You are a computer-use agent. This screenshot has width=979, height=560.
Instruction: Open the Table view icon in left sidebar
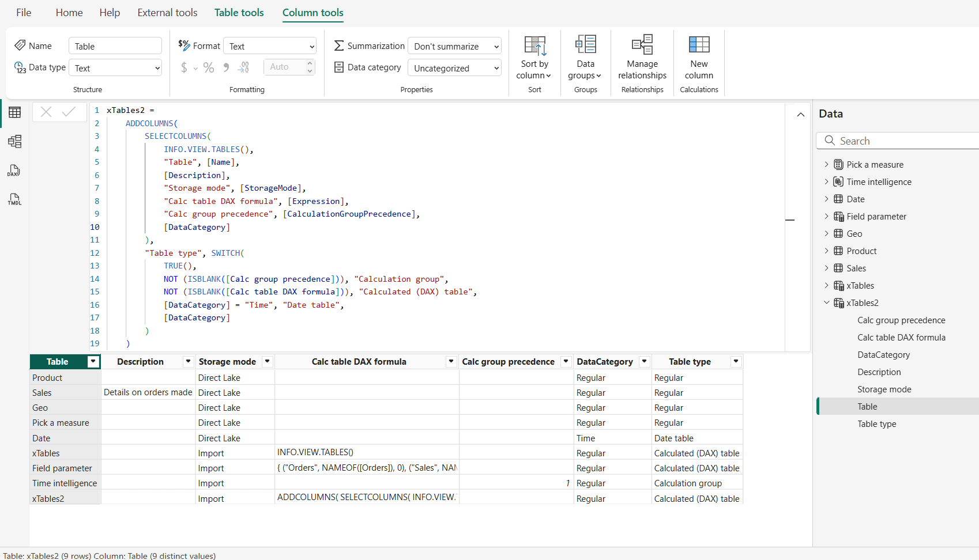(x=15, y=112)
